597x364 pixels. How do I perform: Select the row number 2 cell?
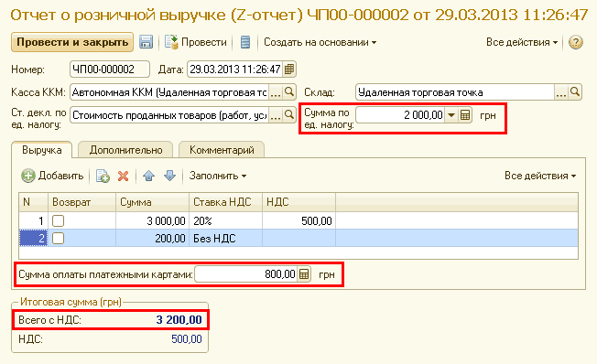pyautogui.click(x=34, y=239)
